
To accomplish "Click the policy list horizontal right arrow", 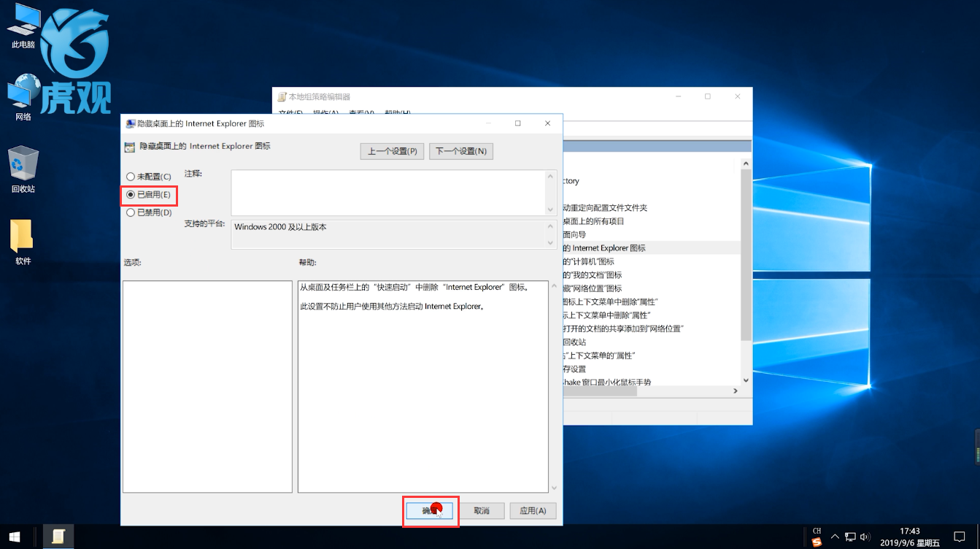I will click(x=736, y=391).
